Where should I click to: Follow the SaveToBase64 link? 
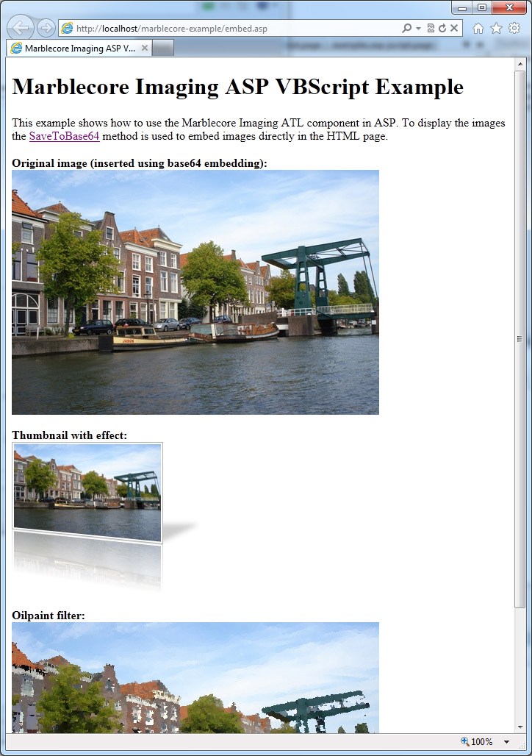coord(64,137)
